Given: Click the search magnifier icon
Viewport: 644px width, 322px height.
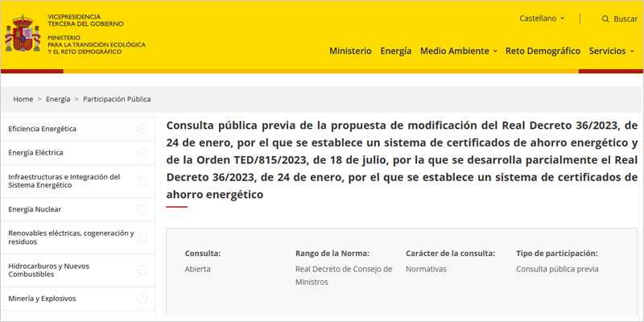Looking at the screenshot, I should [x=605, y=19].
